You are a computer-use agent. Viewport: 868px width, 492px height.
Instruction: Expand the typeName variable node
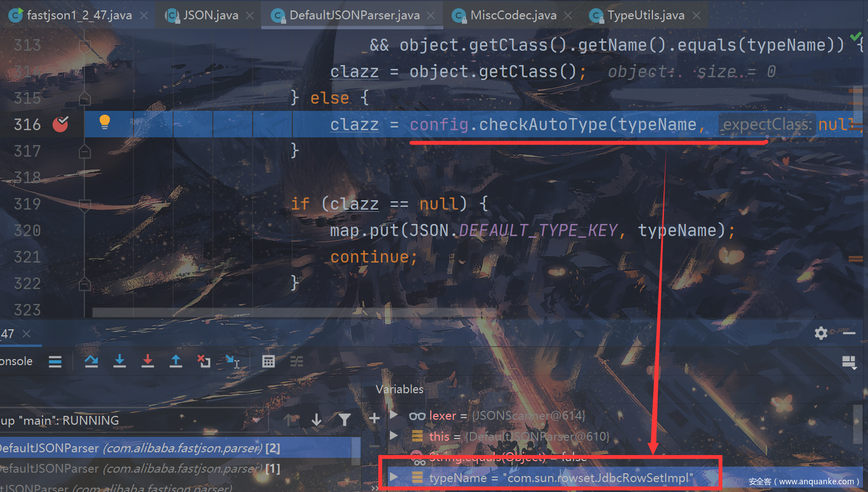click(394, 477)
